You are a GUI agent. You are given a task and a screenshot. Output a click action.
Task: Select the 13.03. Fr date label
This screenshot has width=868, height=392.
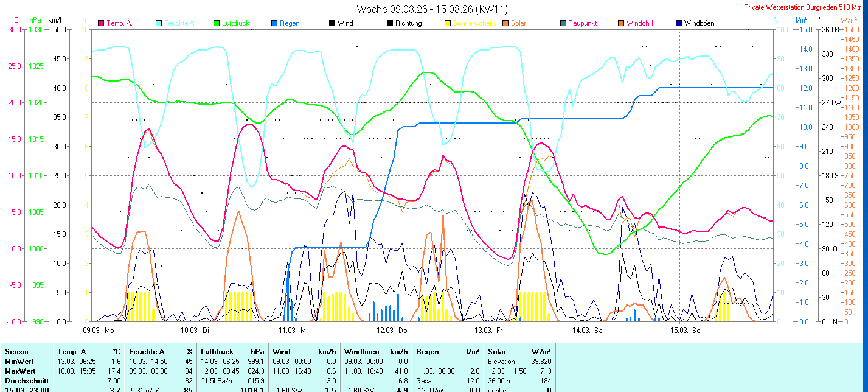489,331
